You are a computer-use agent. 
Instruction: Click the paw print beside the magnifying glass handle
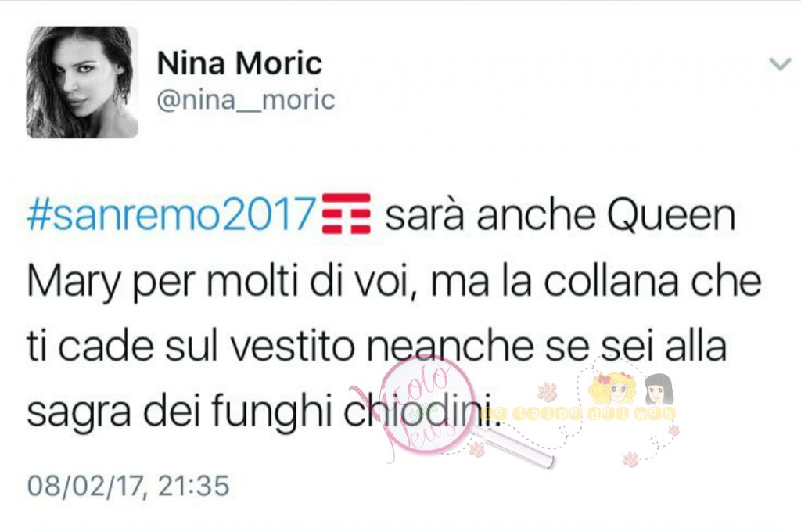[x=476, y=449]
